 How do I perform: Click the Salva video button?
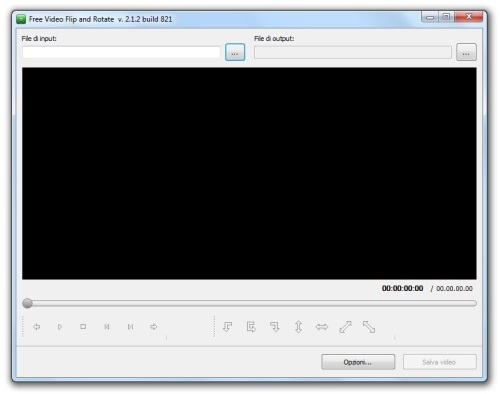click(x=439, y=362)
